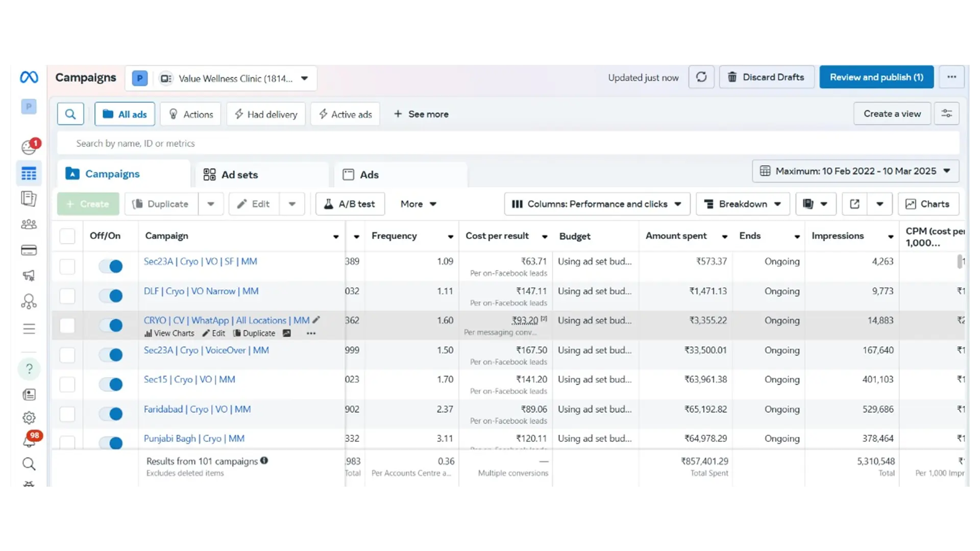Switch to the Ad sets tab
This screenshot has width=980, height=551.
pyautogui.click(x=262, y=174)
